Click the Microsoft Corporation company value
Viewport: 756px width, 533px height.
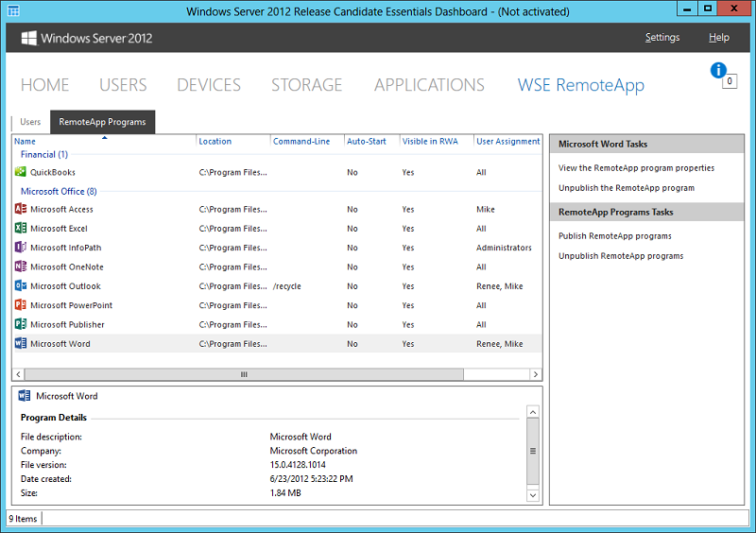click(314, 451)
